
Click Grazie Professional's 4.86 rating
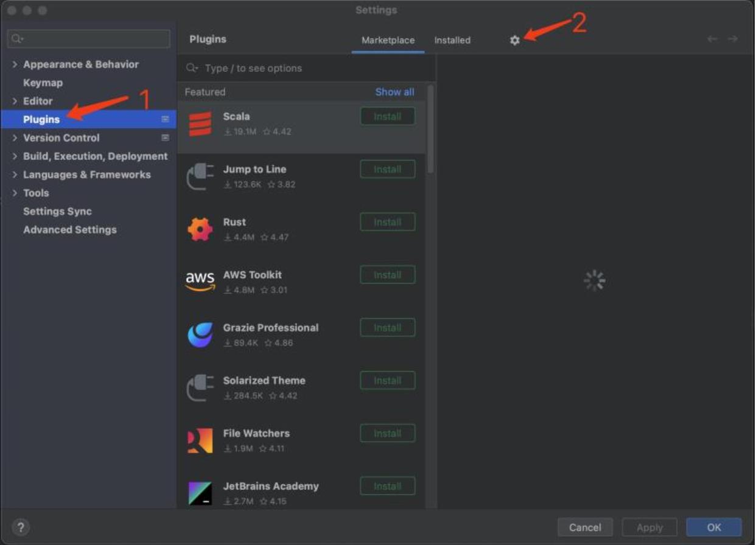(279, 343)
